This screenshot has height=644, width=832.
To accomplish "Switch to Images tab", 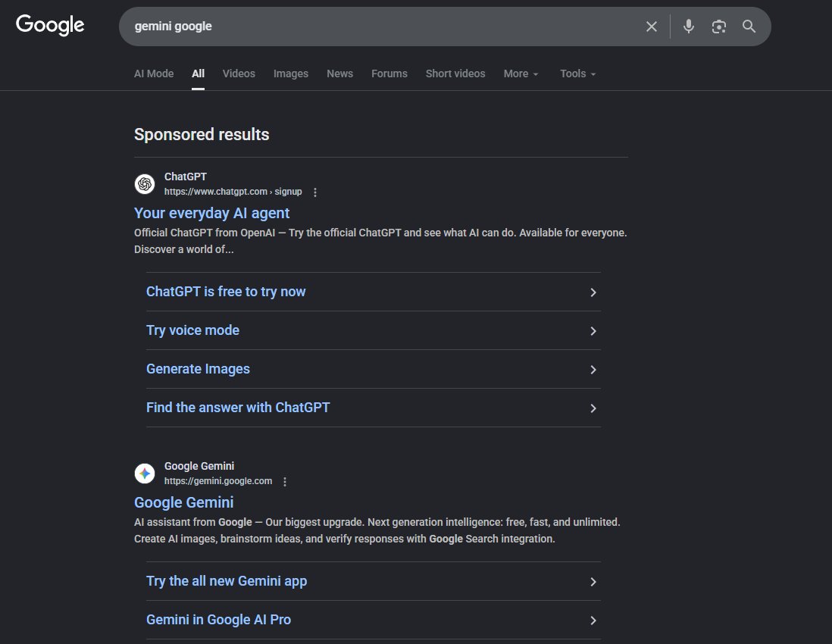I will pyautogui.click(x=291, y=73).
